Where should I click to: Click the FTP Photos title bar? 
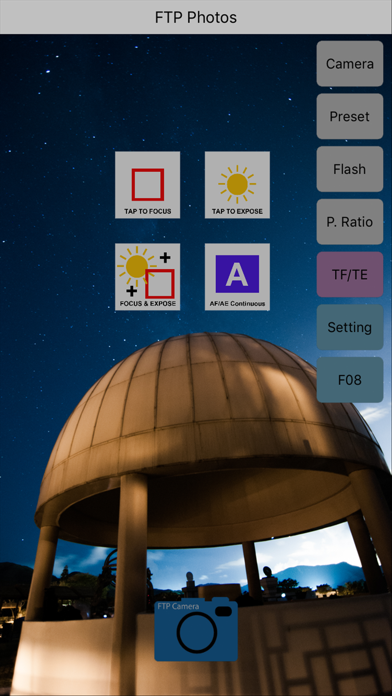(196, 17)
